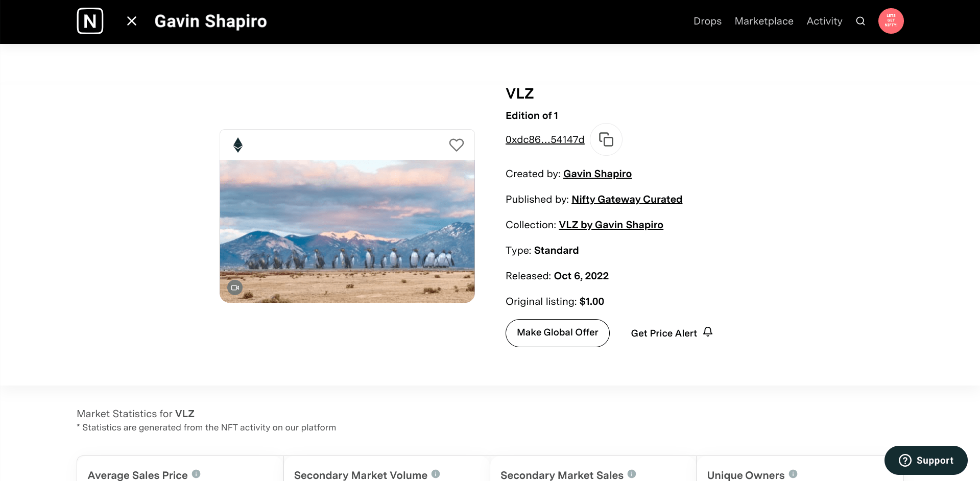Copy the contract address with copy icon
The image size is (980, 481).
pyautogui.click(x=606, y=139)
